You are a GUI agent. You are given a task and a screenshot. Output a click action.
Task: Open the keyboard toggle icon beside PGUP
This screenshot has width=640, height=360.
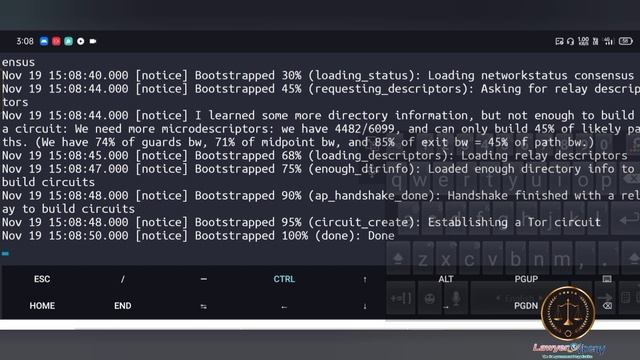(x=607, y=279)
